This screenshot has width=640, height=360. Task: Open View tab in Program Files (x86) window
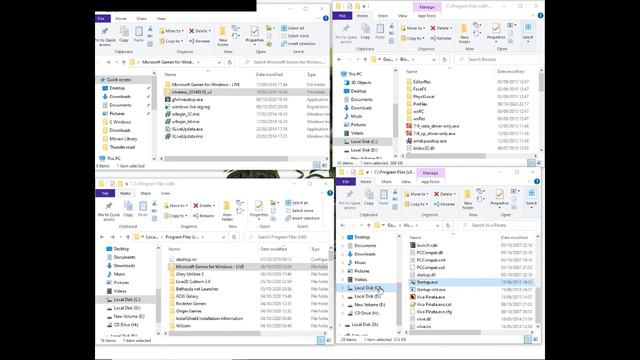point(165,193)
